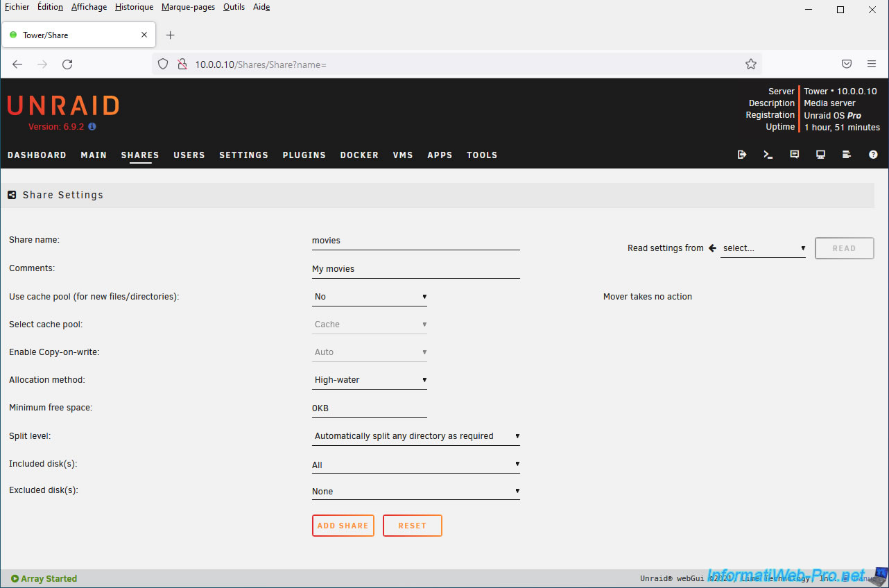889x588 pixels.
Task: Click the Share name input field
Action: click(x=415, y=241)
